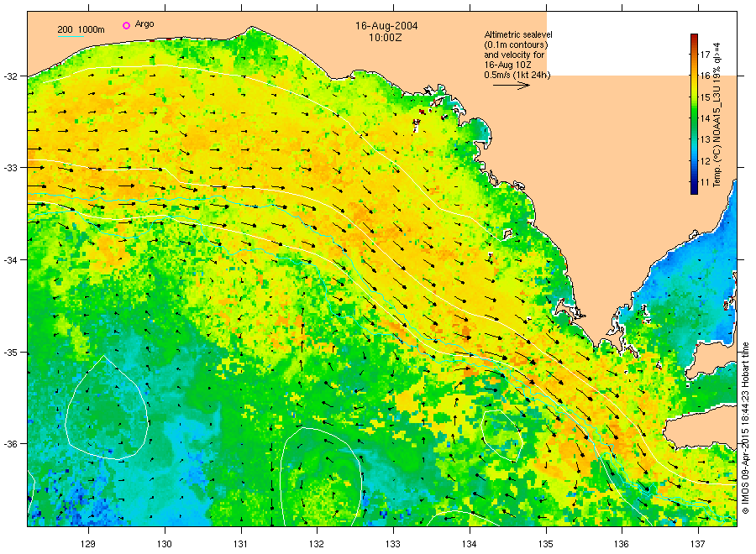The image size is (756, 554).
Task: Click the temperature color bar
Action: click(695, 114)
